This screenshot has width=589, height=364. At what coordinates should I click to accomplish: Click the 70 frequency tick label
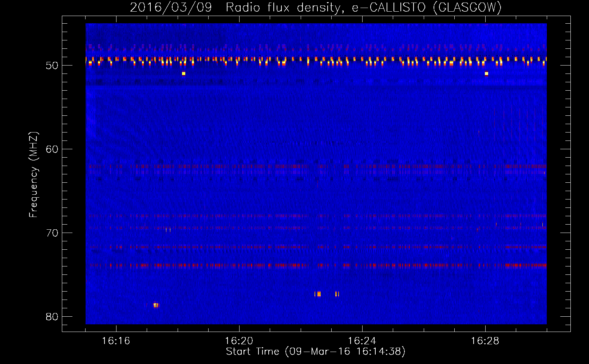coord(52,233)
